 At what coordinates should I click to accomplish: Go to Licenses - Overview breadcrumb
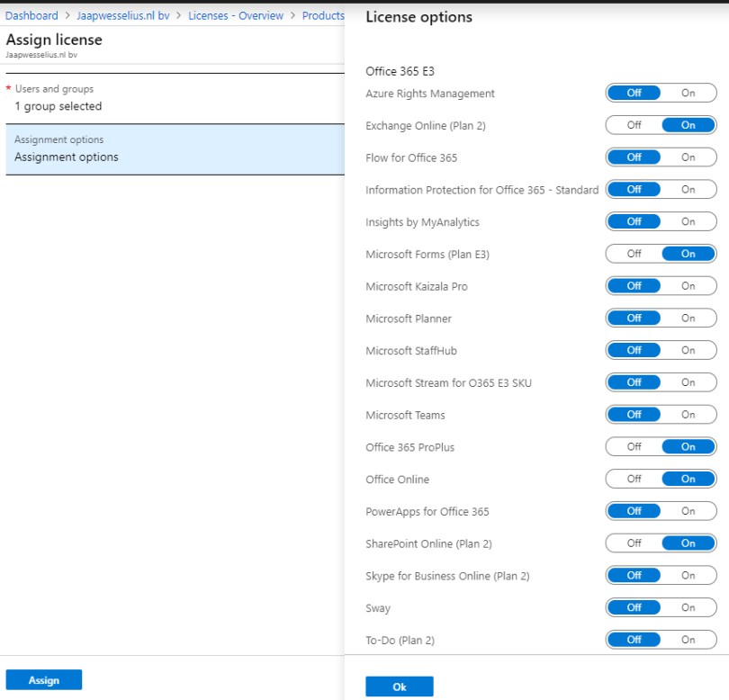tap(236, 15)
